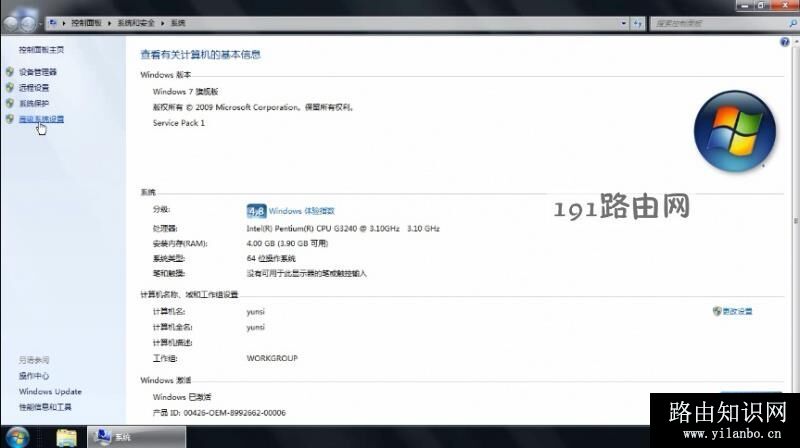Open Windows Explorer from the taskbar
This screenshot has width=800, height=448.
66,437
